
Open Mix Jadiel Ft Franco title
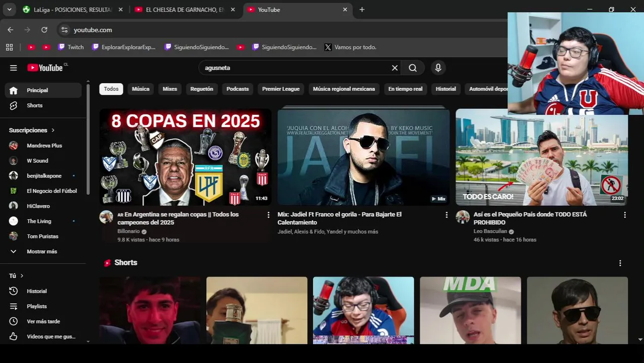[339, 218]
